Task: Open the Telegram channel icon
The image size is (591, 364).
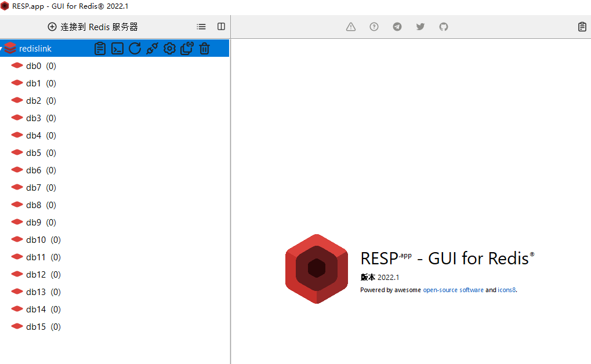Action: point(397,27)
